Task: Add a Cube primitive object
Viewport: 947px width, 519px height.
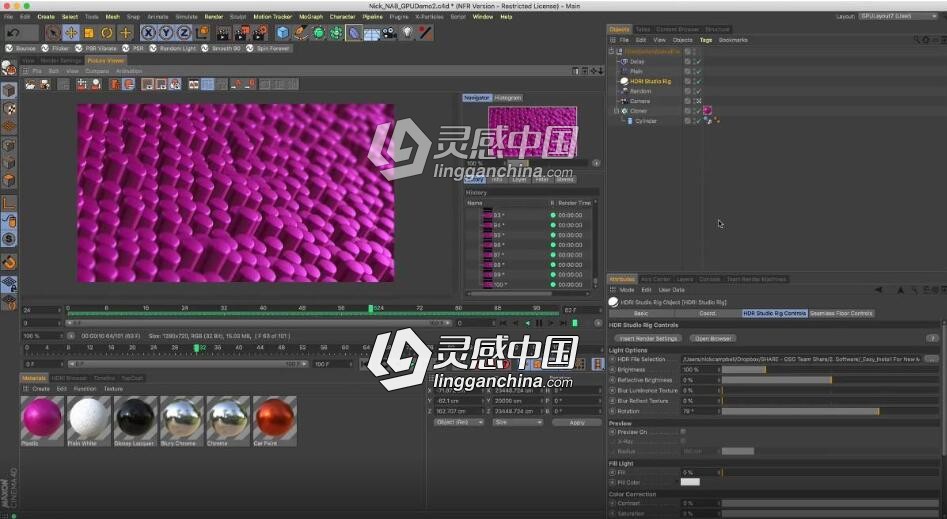Action: (x=283, y=33)
